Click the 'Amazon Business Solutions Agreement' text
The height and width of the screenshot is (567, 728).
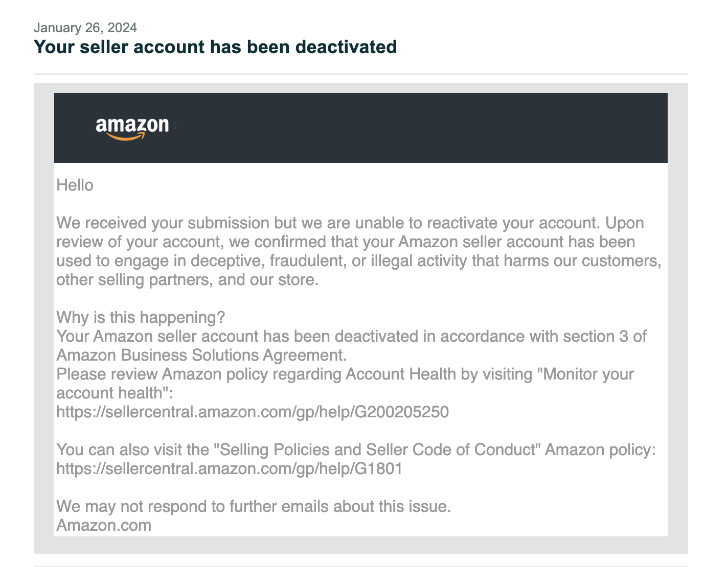[201, 355]
